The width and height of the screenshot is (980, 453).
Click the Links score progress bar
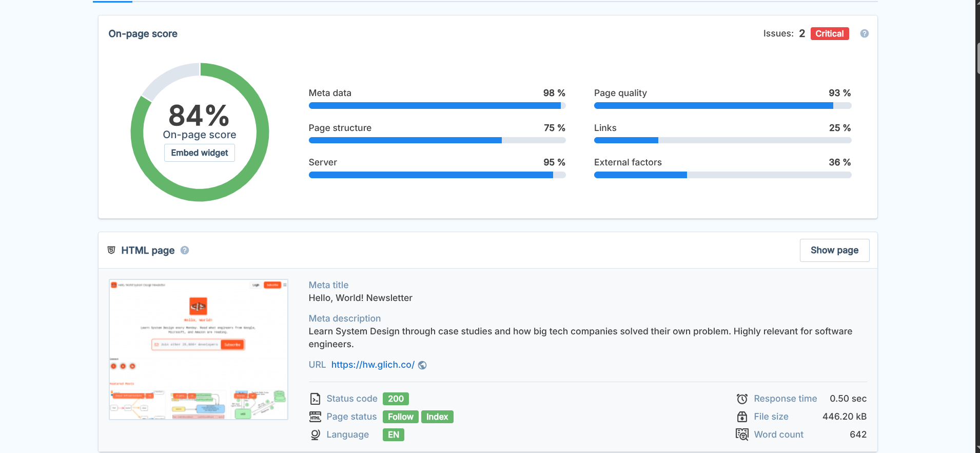pyautogui.click(x=722, y=140)
